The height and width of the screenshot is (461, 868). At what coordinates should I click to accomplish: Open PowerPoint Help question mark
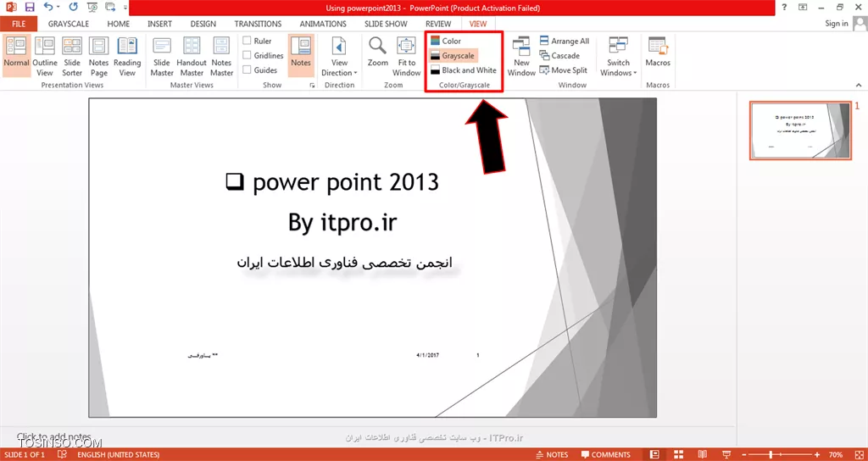click(784, 8)
